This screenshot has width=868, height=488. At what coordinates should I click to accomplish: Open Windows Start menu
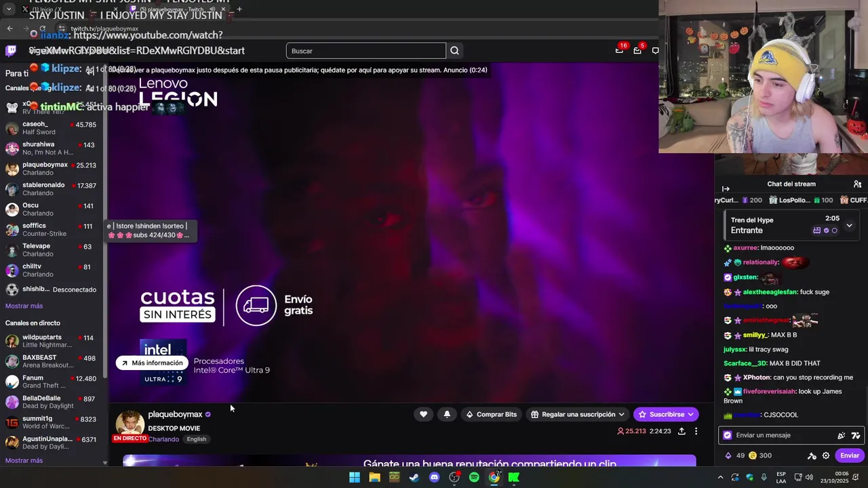[x=355, y=477]
